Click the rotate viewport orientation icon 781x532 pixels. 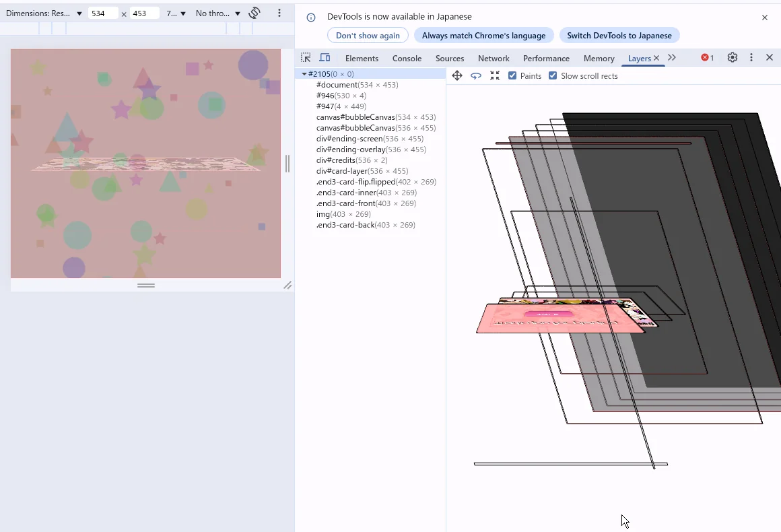click(x=254, y=13)
